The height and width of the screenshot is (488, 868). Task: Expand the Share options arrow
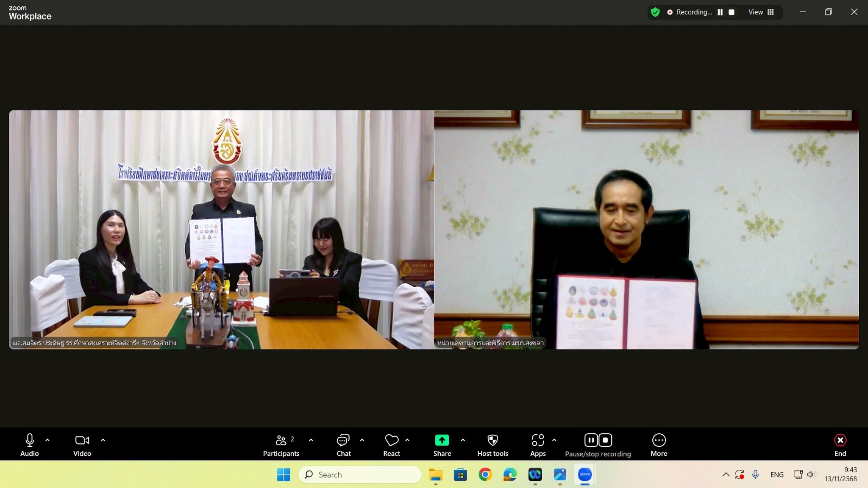(x=463, y=440)
